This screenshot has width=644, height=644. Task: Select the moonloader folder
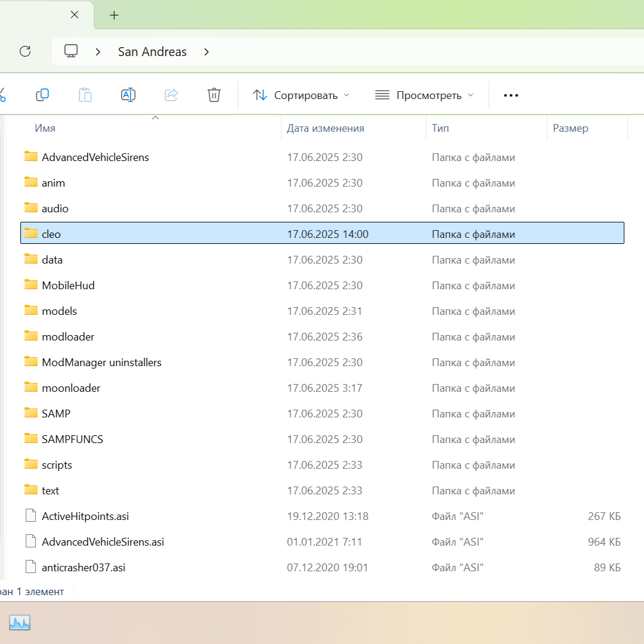[x=71, y=388]
